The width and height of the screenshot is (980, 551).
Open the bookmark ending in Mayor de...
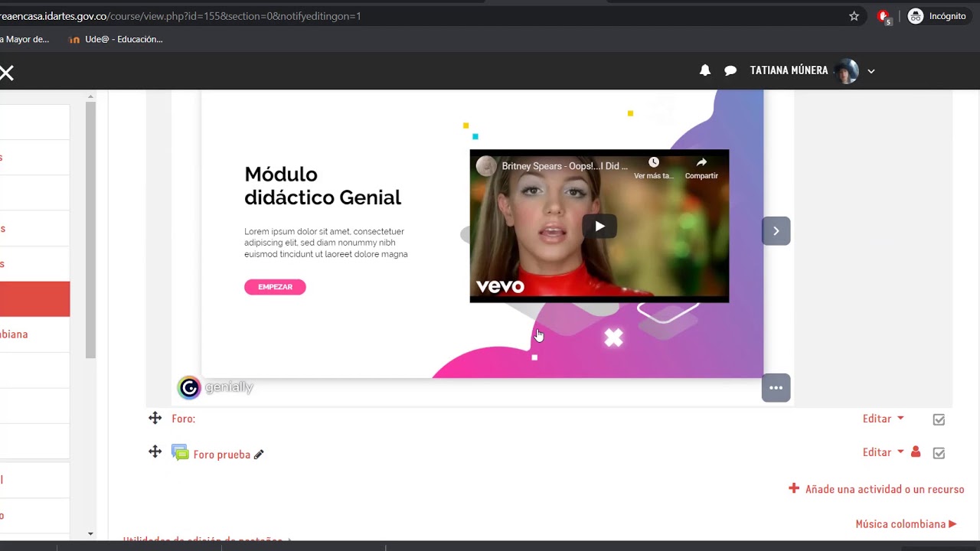point(24,39)
